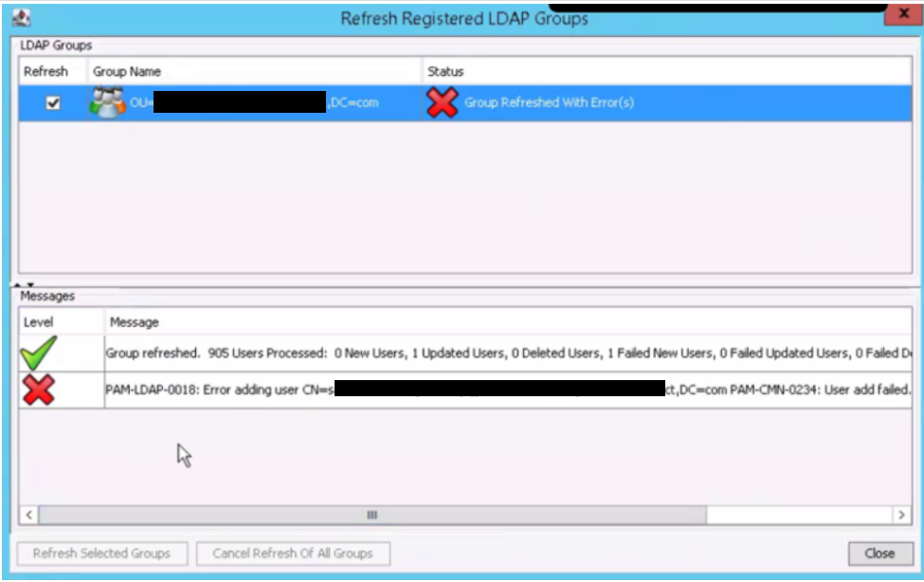Close the dialog with the red X
Image resolution: width=924 pixels, height=582 pixels.
pos(903,13)
